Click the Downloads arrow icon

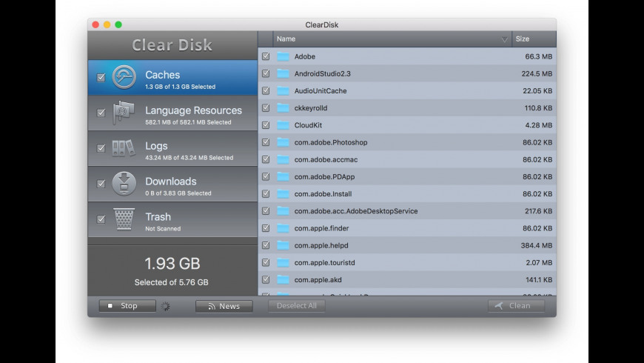pos(124,184)
